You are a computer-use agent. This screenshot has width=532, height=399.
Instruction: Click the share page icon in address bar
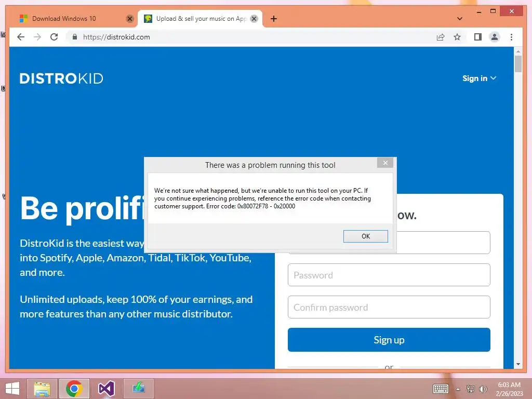pos(441,37)
